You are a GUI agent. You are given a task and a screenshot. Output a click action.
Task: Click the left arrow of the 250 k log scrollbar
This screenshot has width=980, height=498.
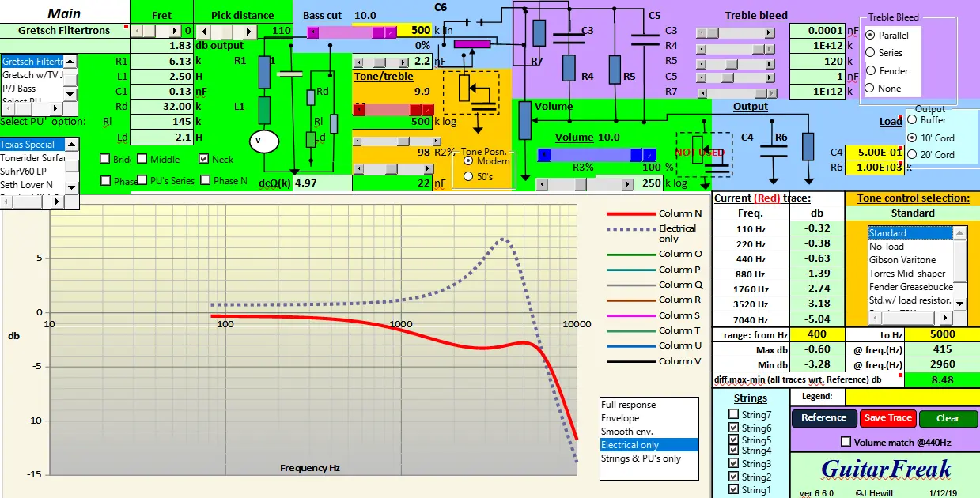tap(542, 183)
